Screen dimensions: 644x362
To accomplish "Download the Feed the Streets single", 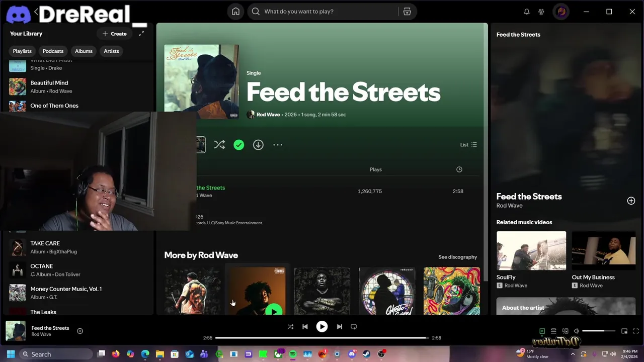I will coord(258,145).
